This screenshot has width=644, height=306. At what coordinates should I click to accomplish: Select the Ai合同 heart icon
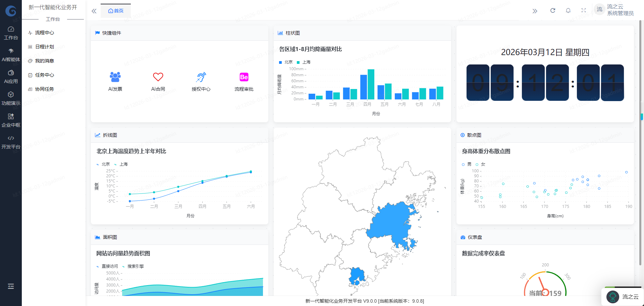[158, 77]
